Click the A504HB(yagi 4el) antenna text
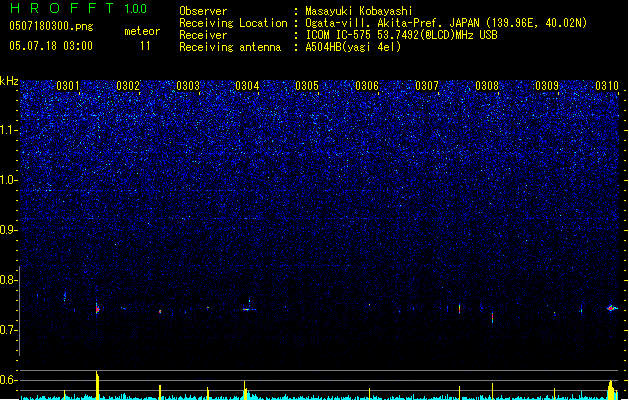The width and height of the screenshot is (629, 400). [x=353, y=47]
